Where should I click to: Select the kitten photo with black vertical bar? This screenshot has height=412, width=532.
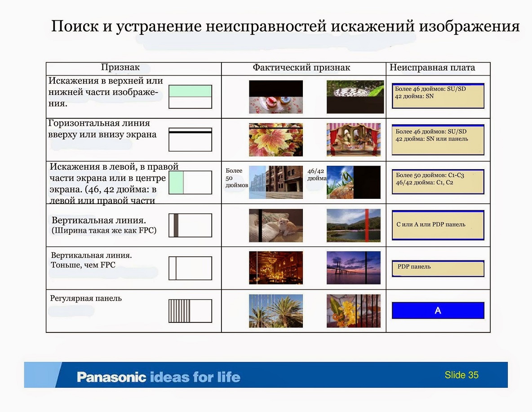tap(276, 225)
